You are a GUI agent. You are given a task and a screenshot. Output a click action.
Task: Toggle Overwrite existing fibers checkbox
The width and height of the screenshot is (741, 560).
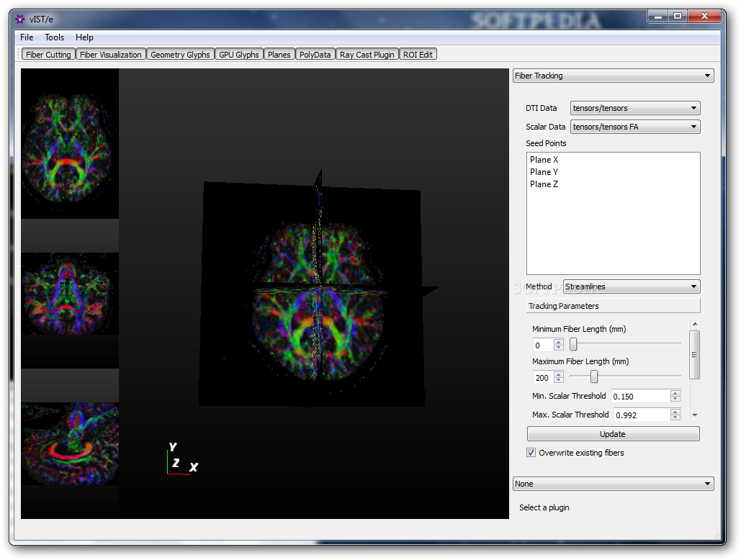click(x=531, y=453)
